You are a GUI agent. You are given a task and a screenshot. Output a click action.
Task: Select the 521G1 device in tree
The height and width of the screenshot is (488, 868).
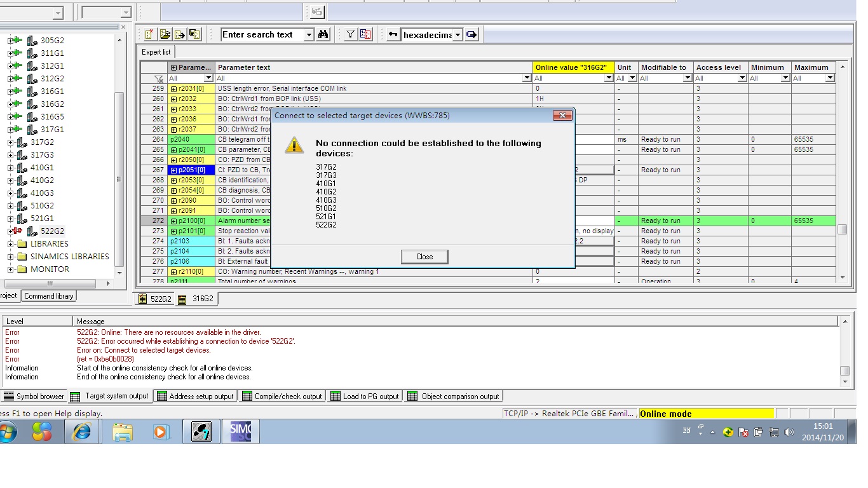pos(42,218)
